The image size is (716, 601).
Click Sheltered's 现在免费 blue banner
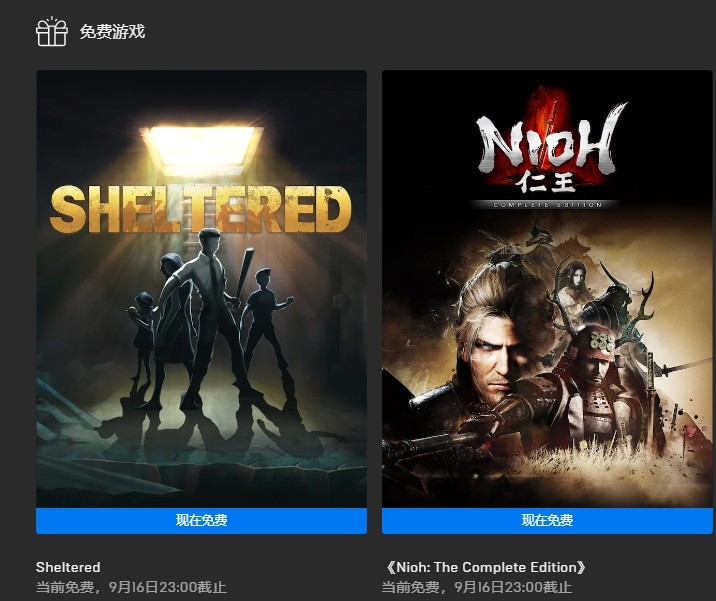pos(201,520)
